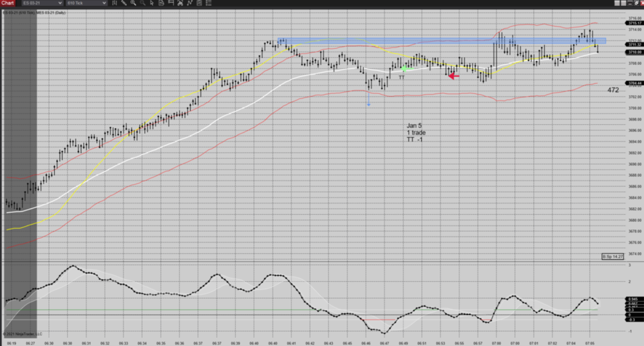Open chart Properties list icon

[x=209, y=3]
